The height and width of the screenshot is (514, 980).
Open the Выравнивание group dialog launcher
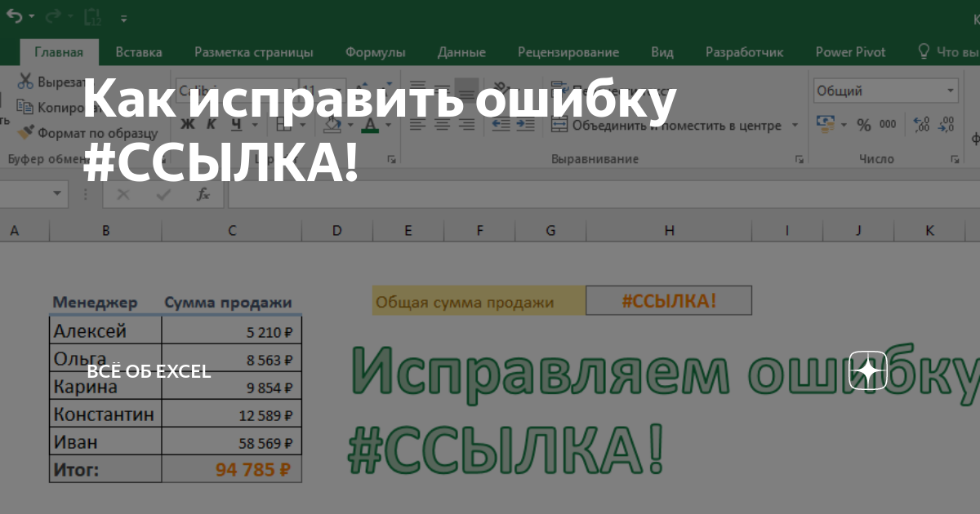coord(799,159)
